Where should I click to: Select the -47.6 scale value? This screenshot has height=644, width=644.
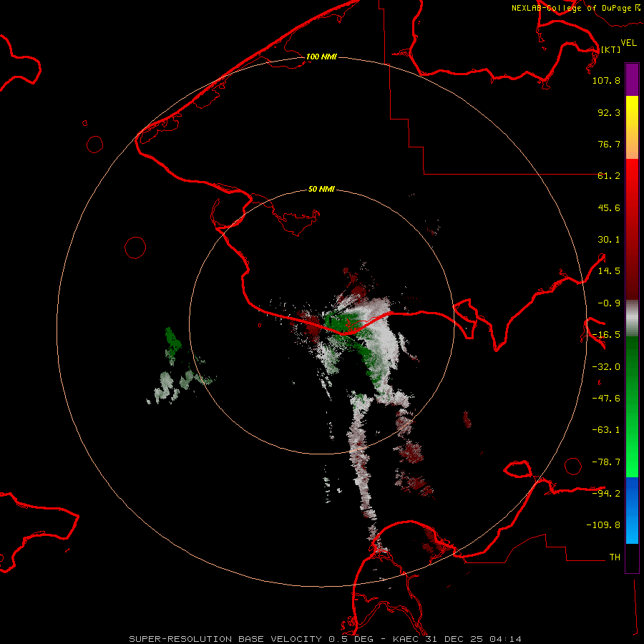pos(606,399)
